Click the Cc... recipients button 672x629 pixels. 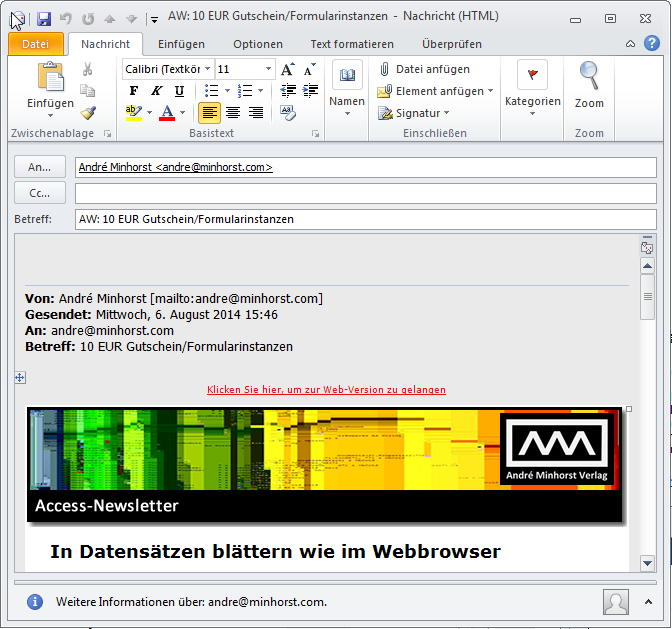click(x=39, y=193)
